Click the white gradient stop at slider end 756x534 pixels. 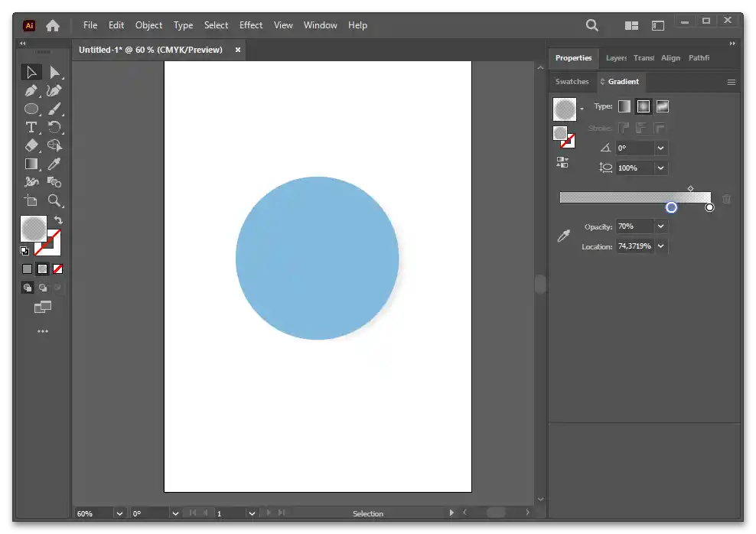coord(709,207)
